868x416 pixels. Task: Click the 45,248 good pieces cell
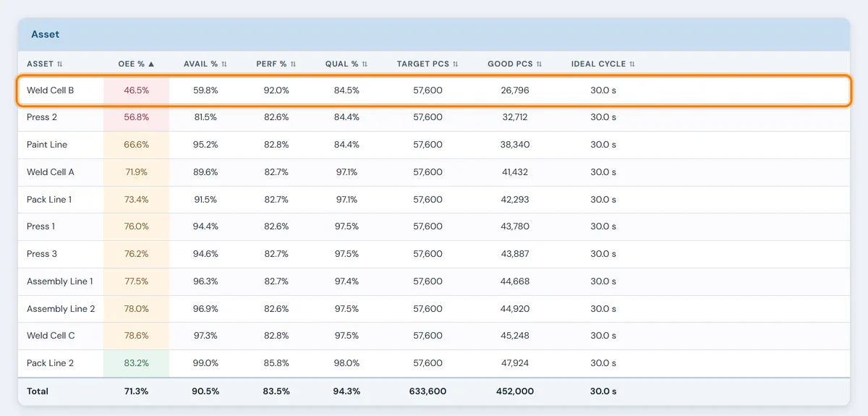[x=515, y=336]
